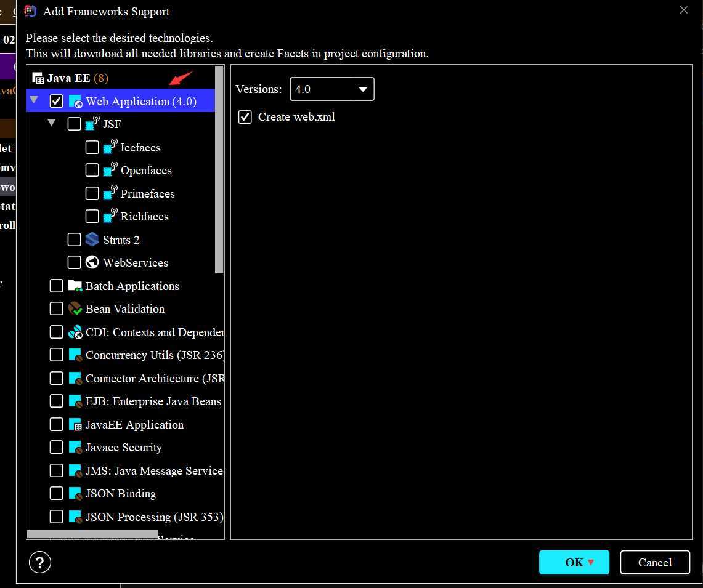Screen dimensions: 703x588
Task: Click the Icefaces icon
Action: (x=110, y=147)
